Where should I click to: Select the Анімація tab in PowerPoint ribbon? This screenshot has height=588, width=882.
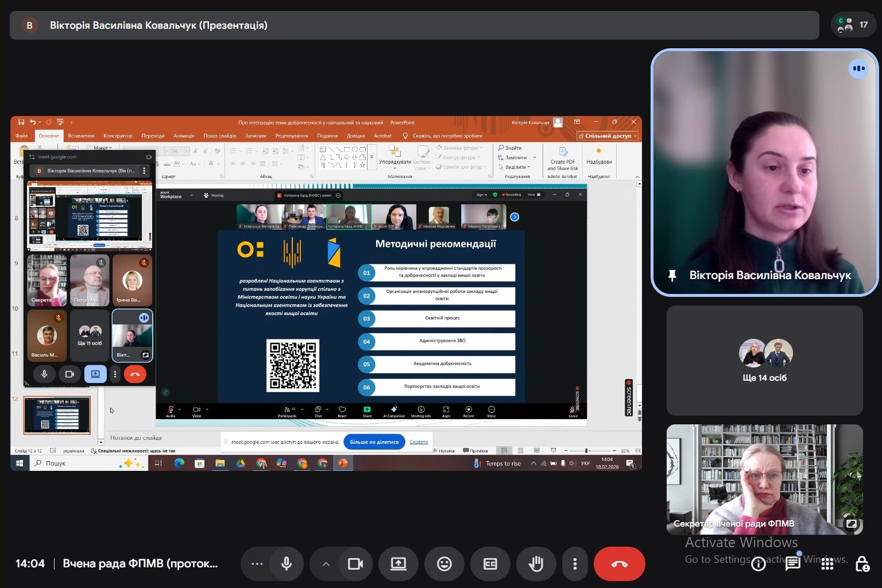coord(184,136)
